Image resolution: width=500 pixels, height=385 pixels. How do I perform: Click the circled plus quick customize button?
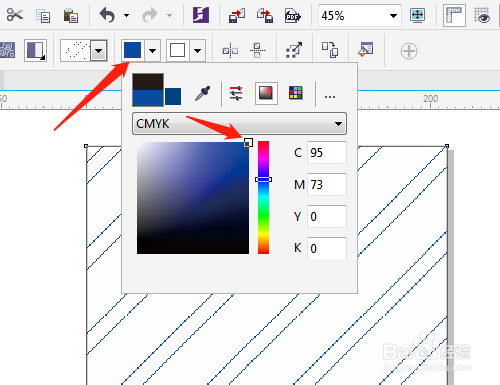[x=409, y=51]
